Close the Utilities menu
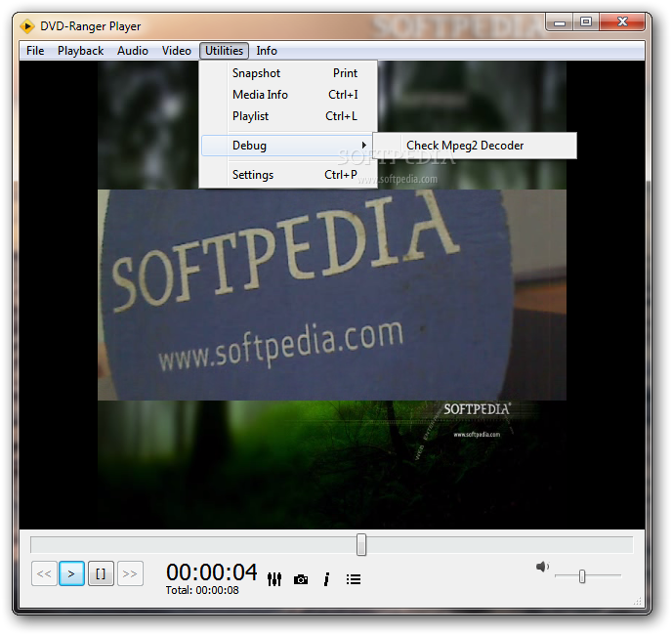Viewport: 672px width, 635px height. click(224, 51)
